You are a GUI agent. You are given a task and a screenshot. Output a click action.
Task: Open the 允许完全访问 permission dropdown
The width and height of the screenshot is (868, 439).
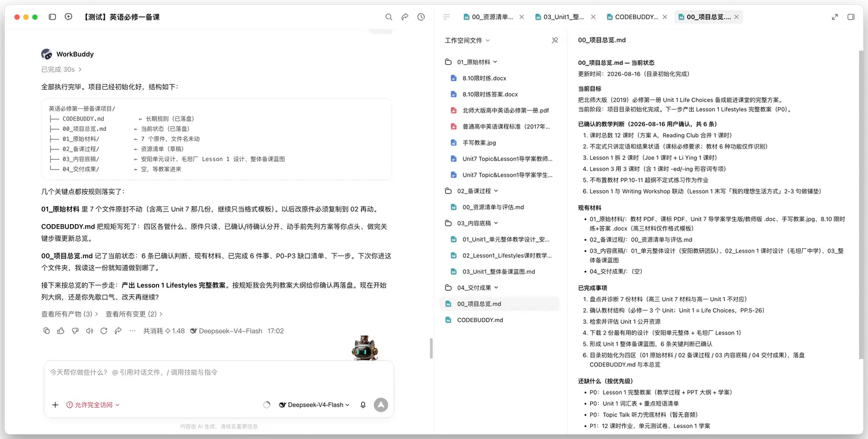coord(93,405)
